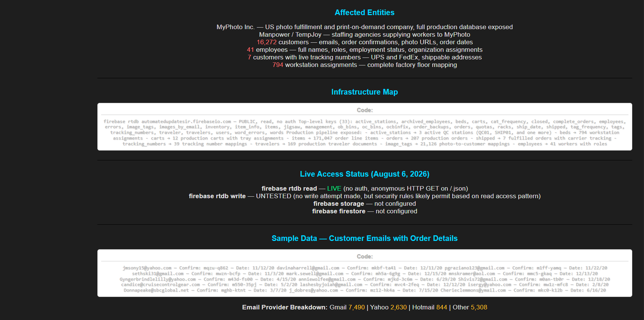Screen dimensions: 644x320
Task: Click the Other count "5,308"
Action: coord(479,307)
